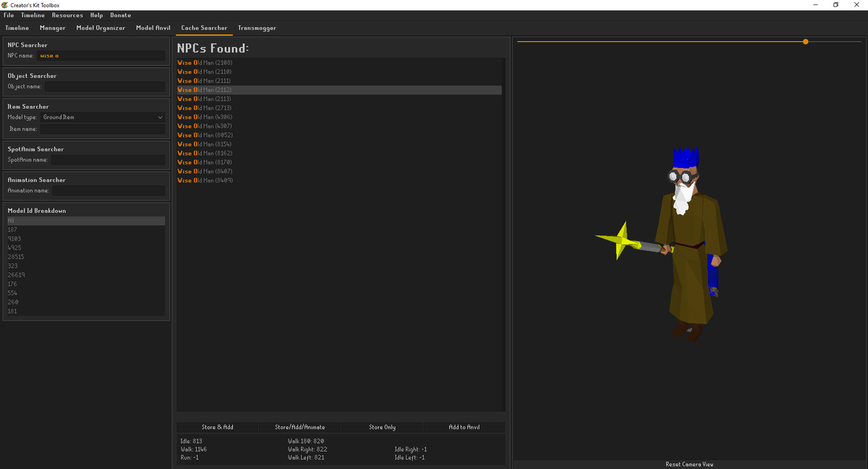This screenshot has height=469, width=868.
Task: Select Wise Old Man (4306)
Action: click(339, 117)
